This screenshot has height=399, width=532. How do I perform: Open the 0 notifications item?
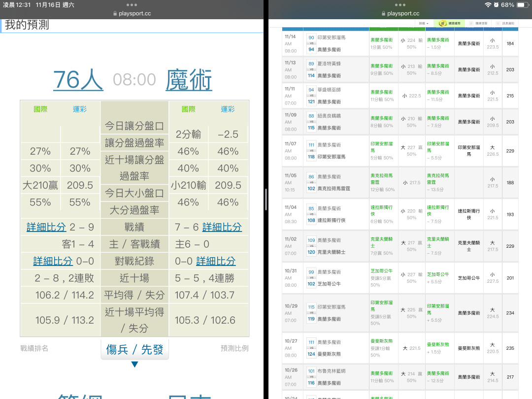coord(505,24)
